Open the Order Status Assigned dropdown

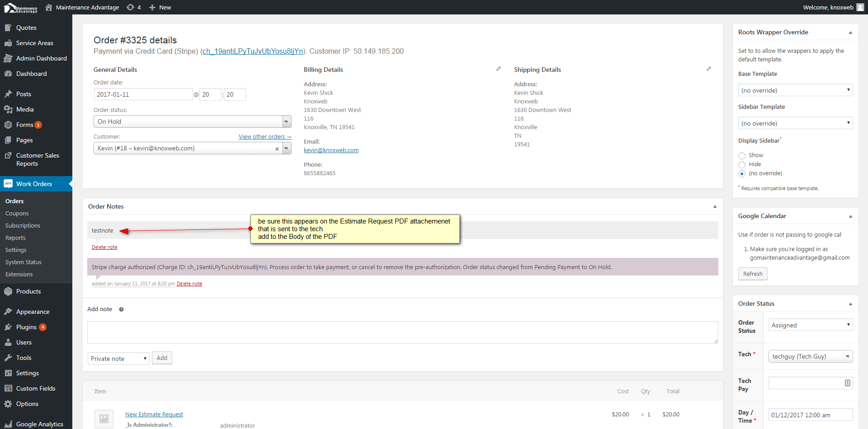pyautogui.click(x=811, y=325)
